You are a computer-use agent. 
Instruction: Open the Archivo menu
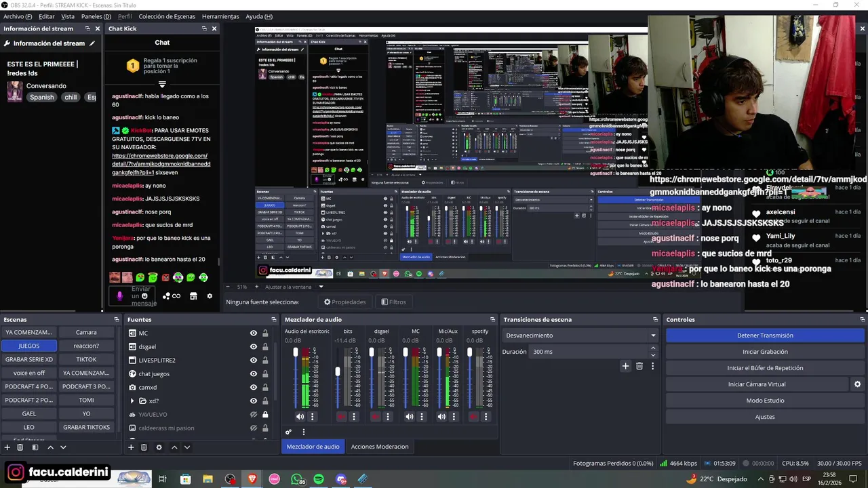click(18, 16)
